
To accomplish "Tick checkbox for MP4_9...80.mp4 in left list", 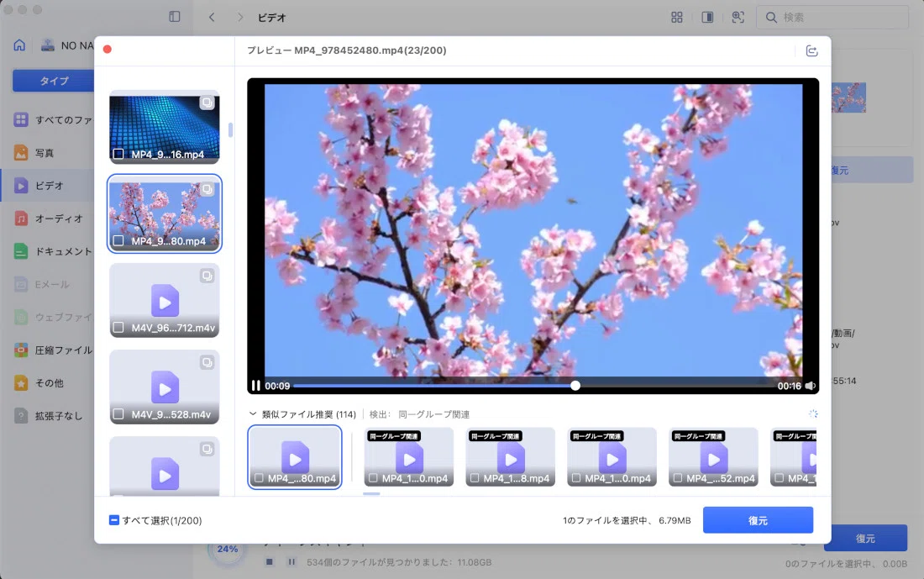I will click(118, 240).
